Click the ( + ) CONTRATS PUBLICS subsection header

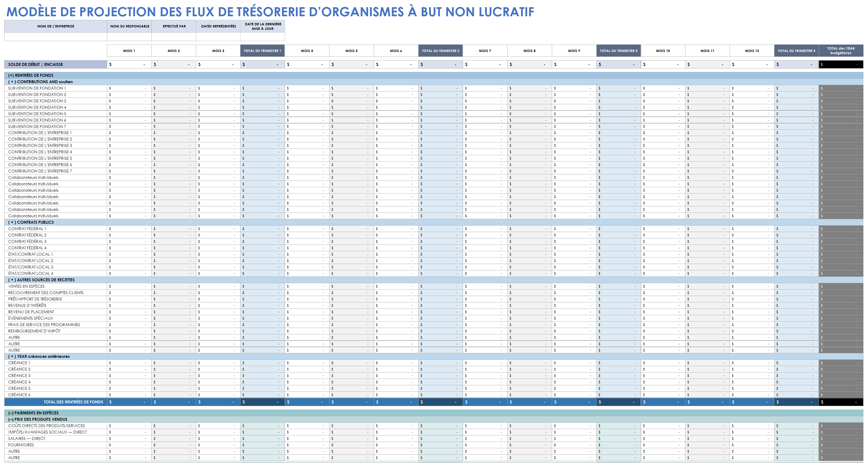tap(434, 222)
